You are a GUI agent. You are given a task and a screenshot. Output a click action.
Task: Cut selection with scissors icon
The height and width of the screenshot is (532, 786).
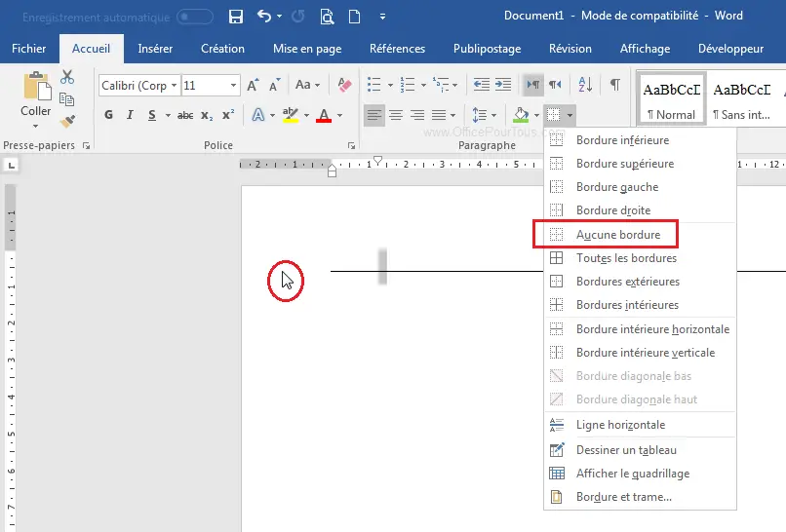pyautogui.click(x=67, y=77)
